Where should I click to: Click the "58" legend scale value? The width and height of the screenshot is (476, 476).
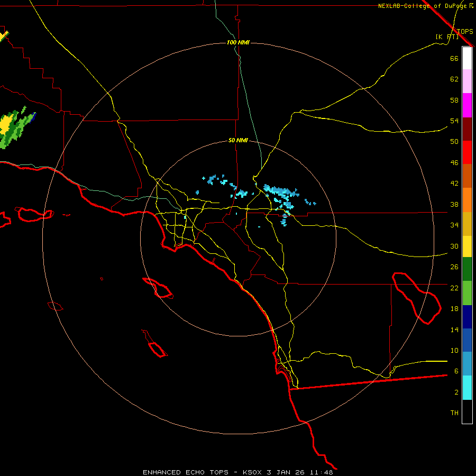point(454,100)
